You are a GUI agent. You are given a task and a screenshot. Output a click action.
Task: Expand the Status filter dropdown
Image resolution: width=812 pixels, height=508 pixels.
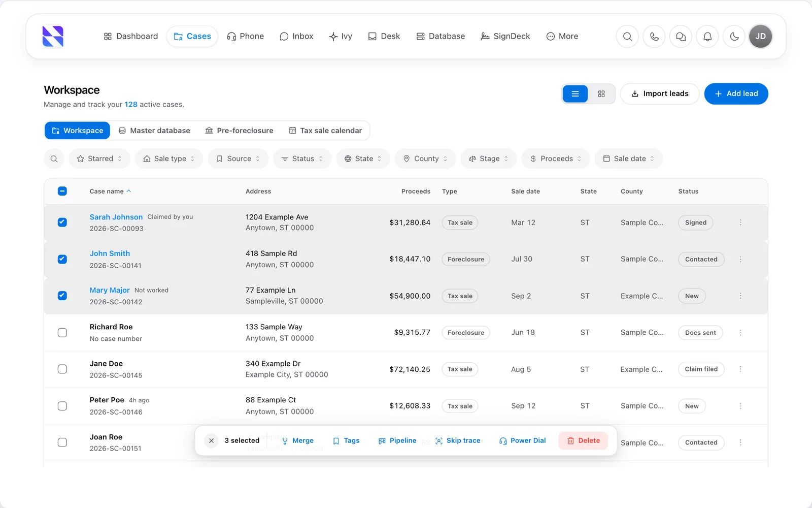(302, 158)
